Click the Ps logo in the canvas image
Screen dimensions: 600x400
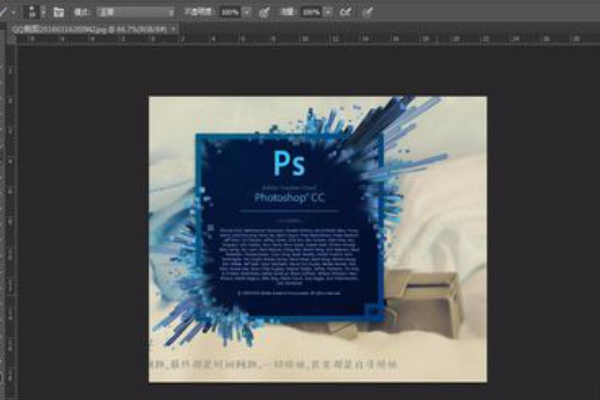tap(289, 163)
